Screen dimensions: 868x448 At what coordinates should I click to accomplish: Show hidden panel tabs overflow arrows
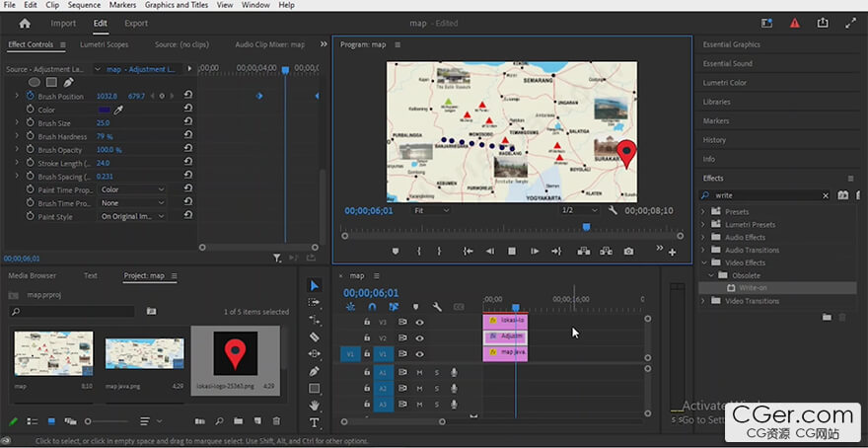coord(324,44)
